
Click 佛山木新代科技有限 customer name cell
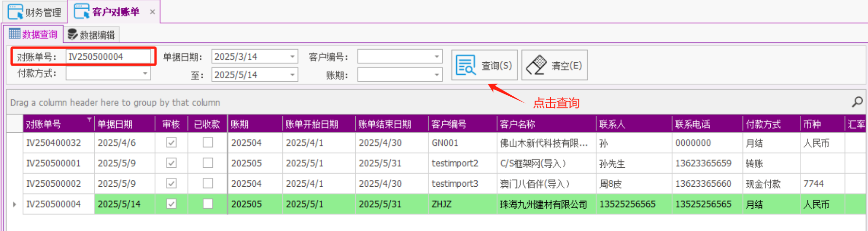tap(546, 143)
